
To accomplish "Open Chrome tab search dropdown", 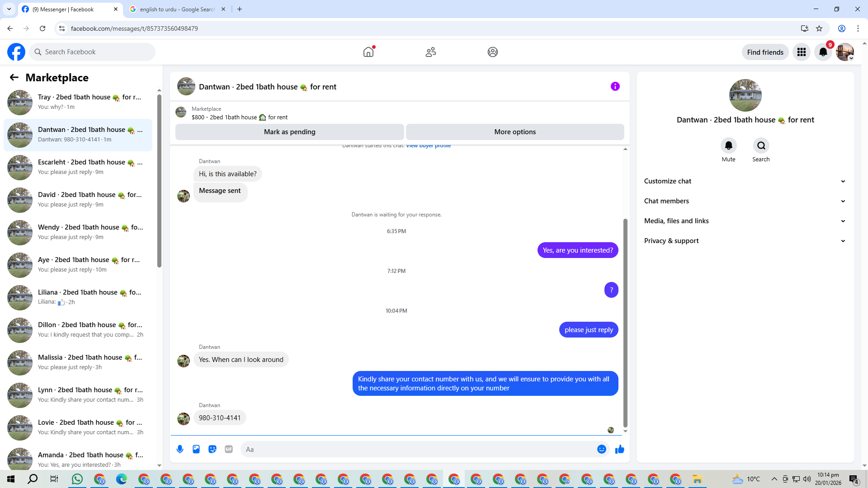I will [9, 9].
